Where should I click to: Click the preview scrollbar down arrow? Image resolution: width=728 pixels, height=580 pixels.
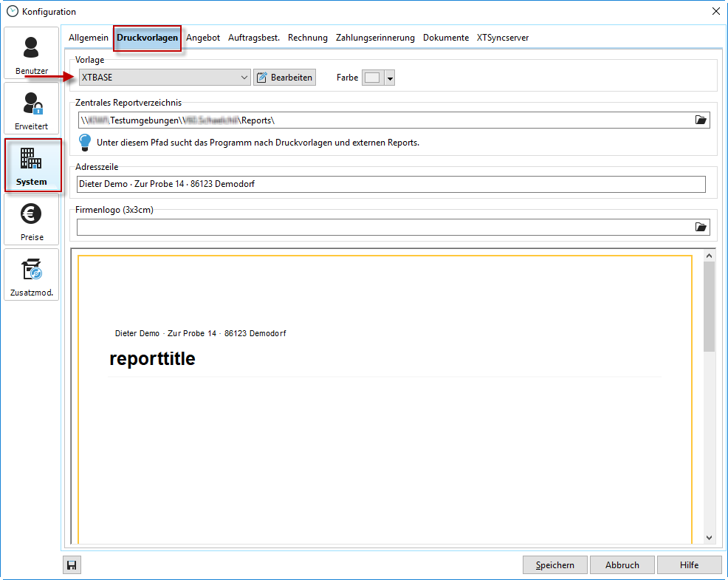click(x=709, y=538)
